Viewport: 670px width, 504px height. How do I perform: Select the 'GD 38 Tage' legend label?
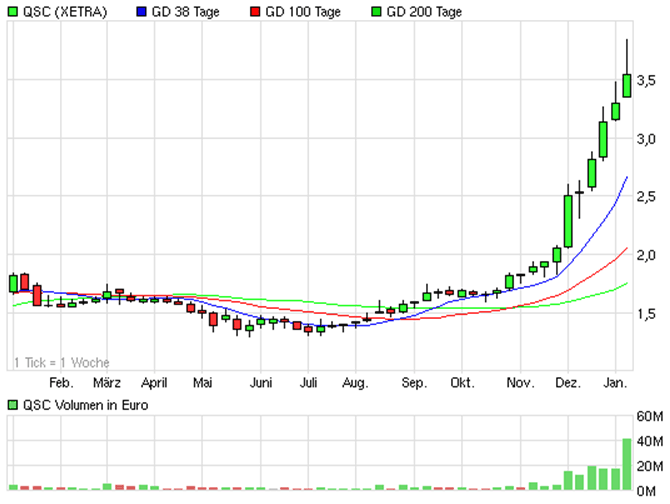pos(185,12)
